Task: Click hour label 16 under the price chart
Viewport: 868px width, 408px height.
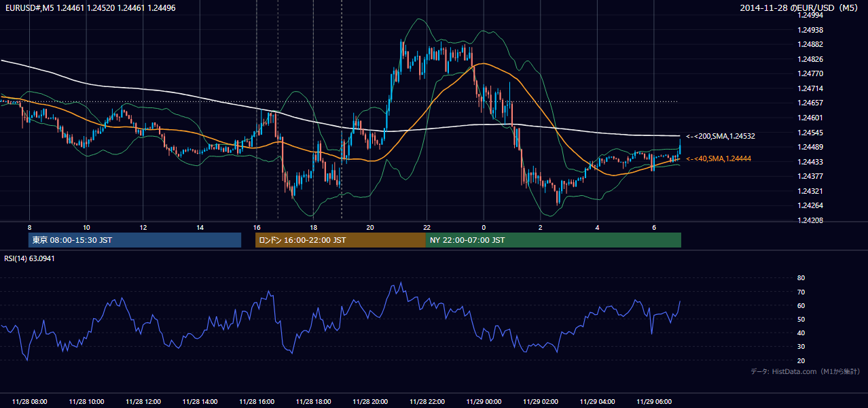Action: coord(256,226)
